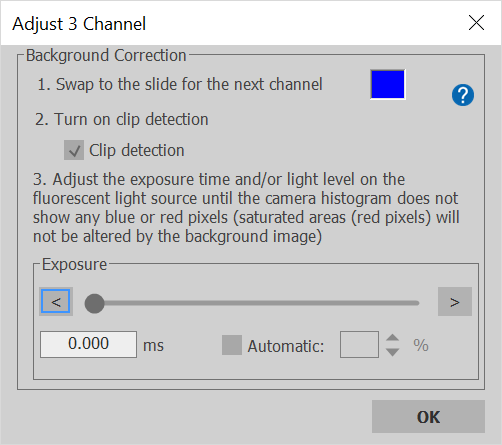Click the Exposure group label

(74, 265)
